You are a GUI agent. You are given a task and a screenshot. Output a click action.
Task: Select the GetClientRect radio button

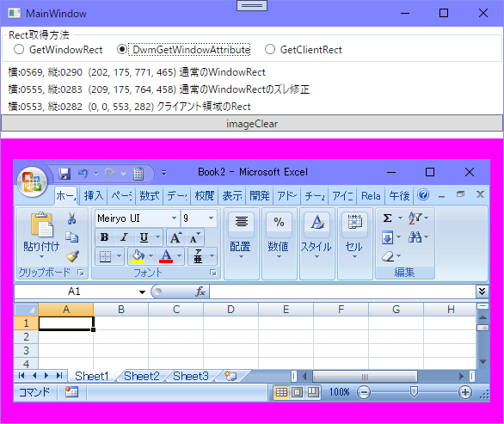[270, 50]
